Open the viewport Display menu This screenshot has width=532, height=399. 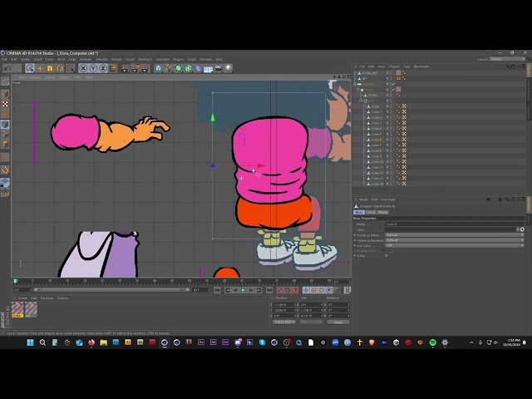pyautogui.click(x=50, y=77)
